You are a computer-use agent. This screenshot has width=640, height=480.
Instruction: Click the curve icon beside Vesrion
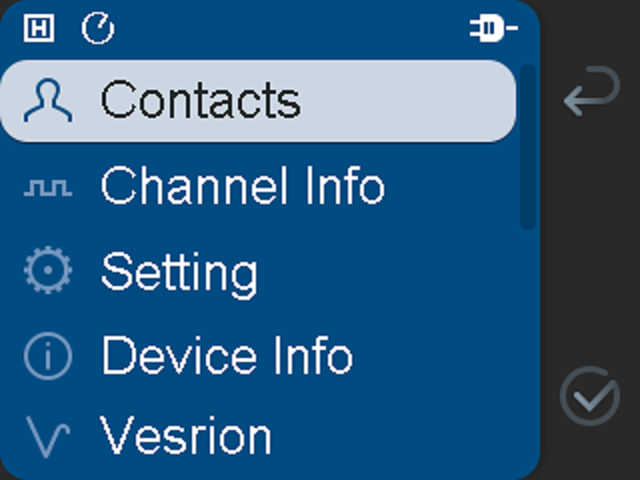[48, 437]
